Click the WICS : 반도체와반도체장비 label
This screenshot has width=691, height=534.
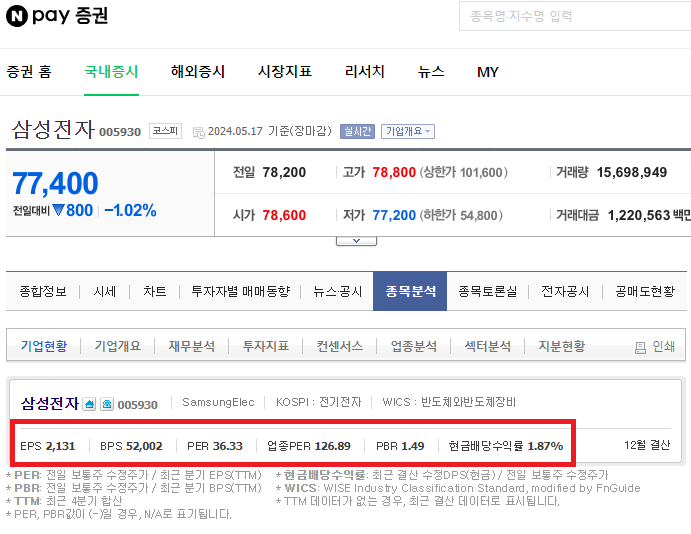(449, 402)
